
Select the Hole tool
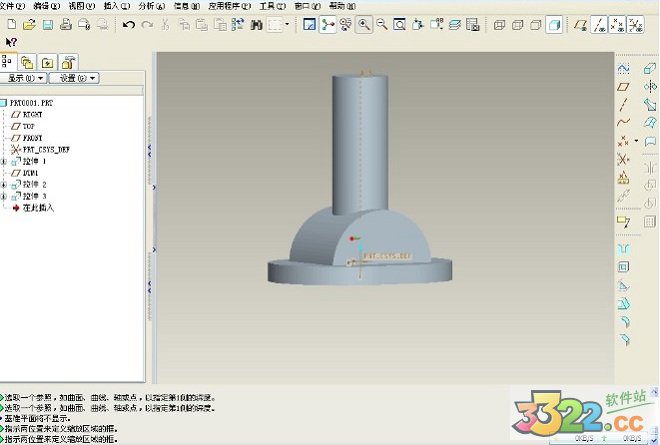point(623,249)
